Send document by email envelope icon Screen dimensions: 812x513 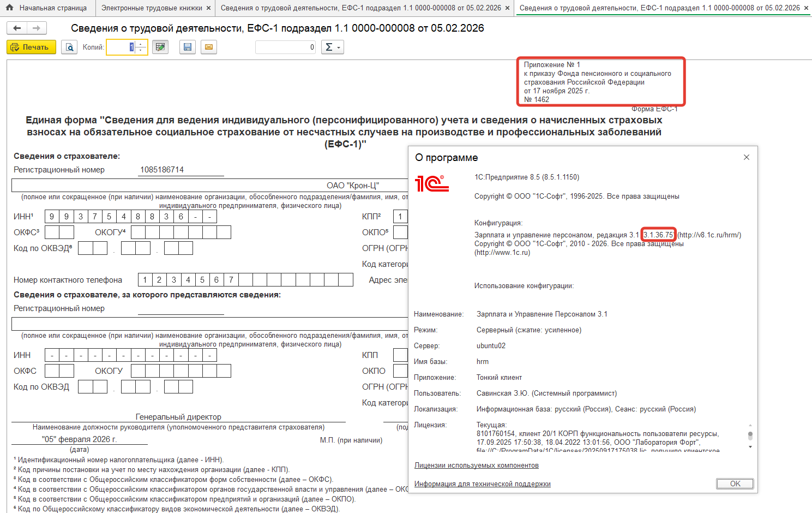(x=208, y=47)
